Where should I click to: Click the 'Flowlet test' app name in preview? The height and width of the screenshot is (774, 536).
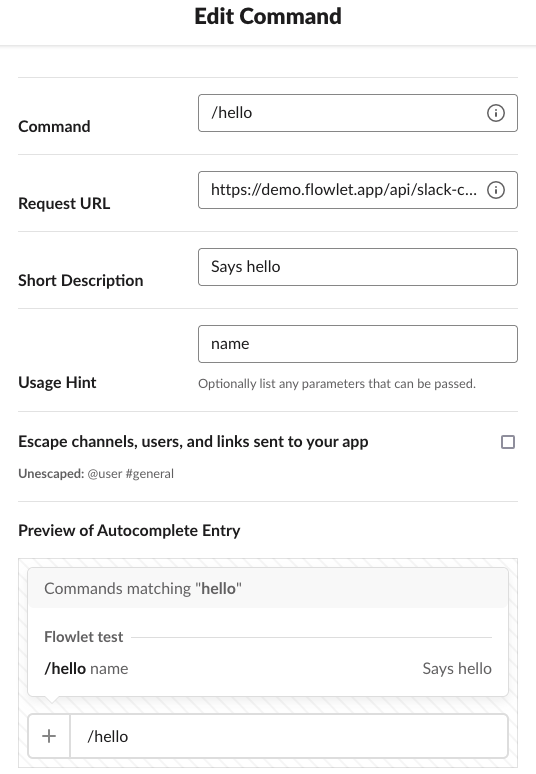[x=83, y=637]
